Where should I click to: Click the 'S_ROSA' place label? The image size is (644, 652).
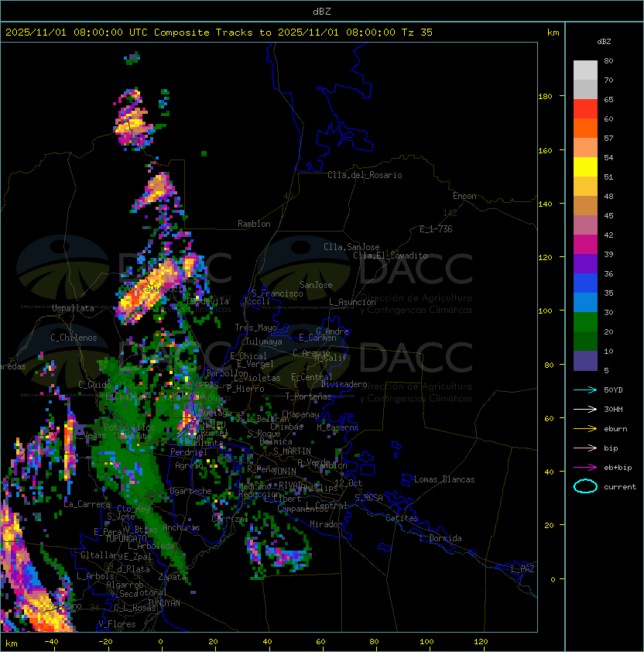(368, 498)
